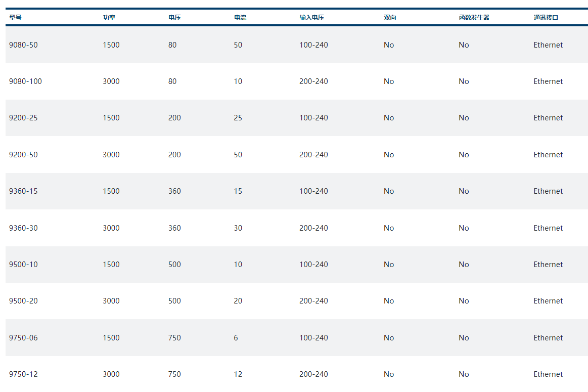This screenshot has height=392, width=588.
Task: Choose model 9500-10 in the list
Action: click(x=23, y=265)
